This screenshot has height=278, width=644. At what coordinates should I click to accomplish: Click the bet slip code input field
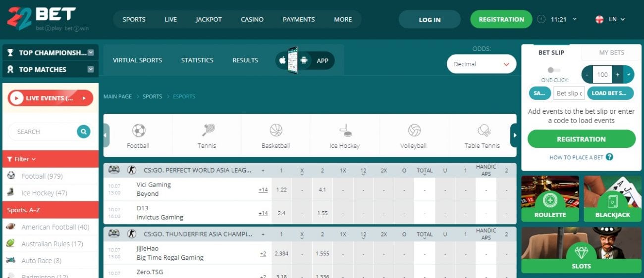point(569,93)
